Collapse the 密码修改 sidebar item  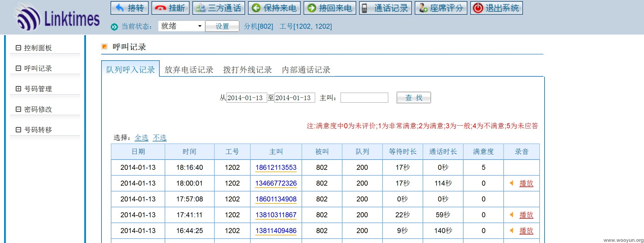tap(18, 109)
